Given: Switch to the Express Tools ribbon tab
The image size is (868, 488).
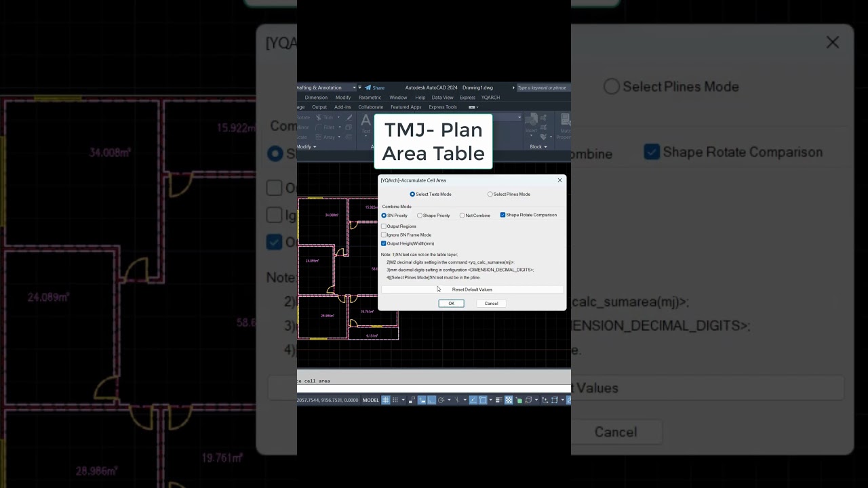Looking at the screenshot, I should pos(443,107).
